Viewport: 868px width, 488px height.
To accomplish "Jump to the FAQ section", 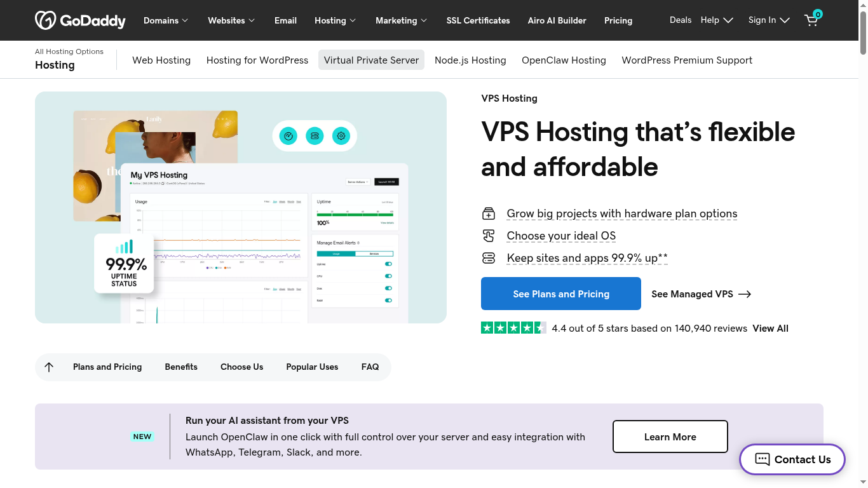I will pyautogui.click(x=370, y=367).
